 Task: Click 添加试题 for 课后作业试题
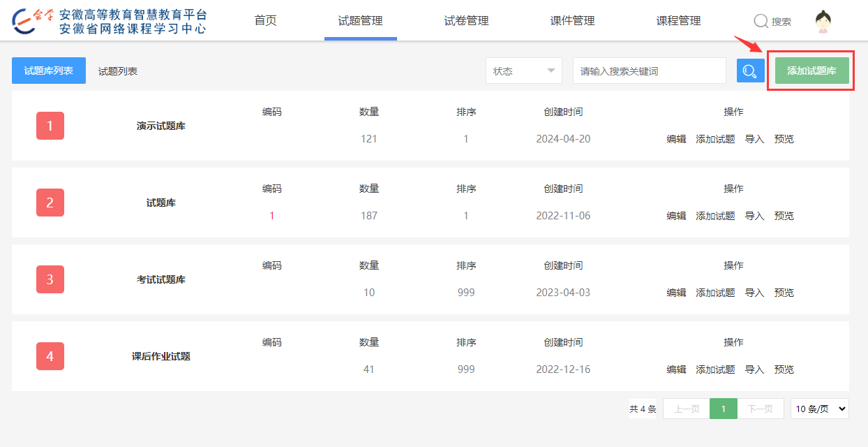[716, 369]
